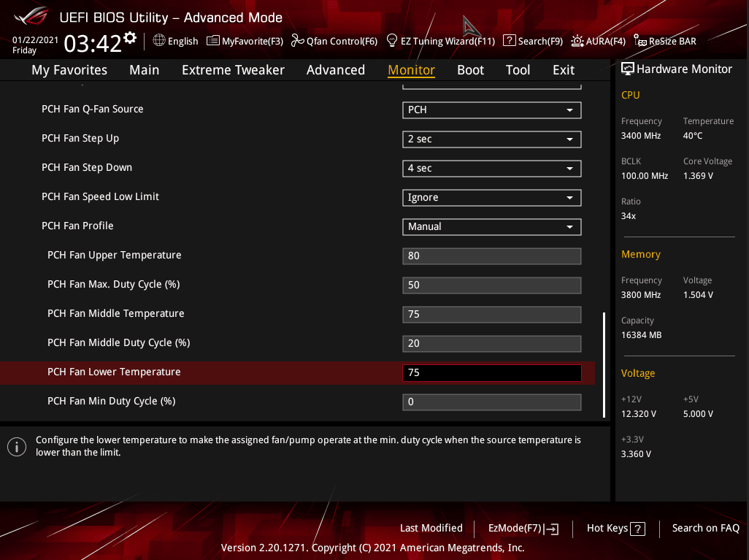Edit PCH Fan Middle Duty Cycle field

click(x=491, y=343)
